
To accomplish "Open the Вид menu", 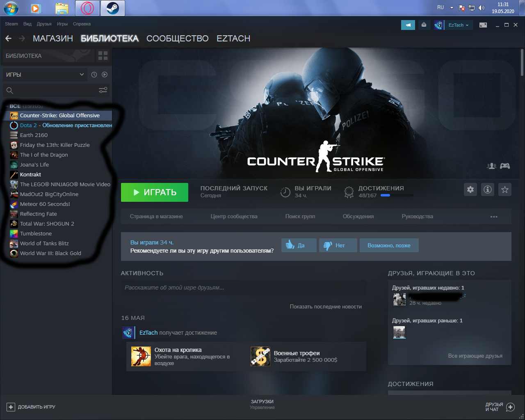I will coord(27,24).
